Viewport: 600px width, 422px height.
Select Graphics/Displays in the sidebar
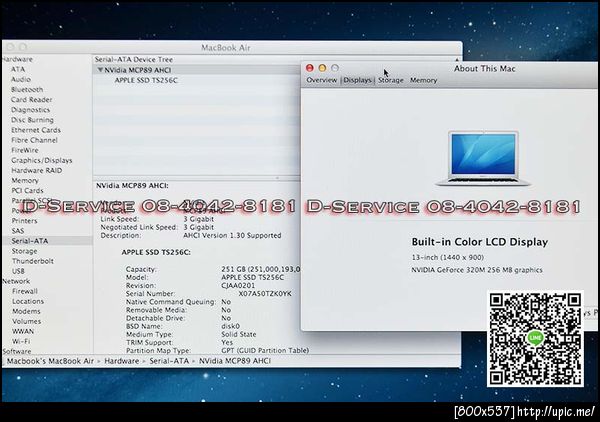[x=42, y=160]
